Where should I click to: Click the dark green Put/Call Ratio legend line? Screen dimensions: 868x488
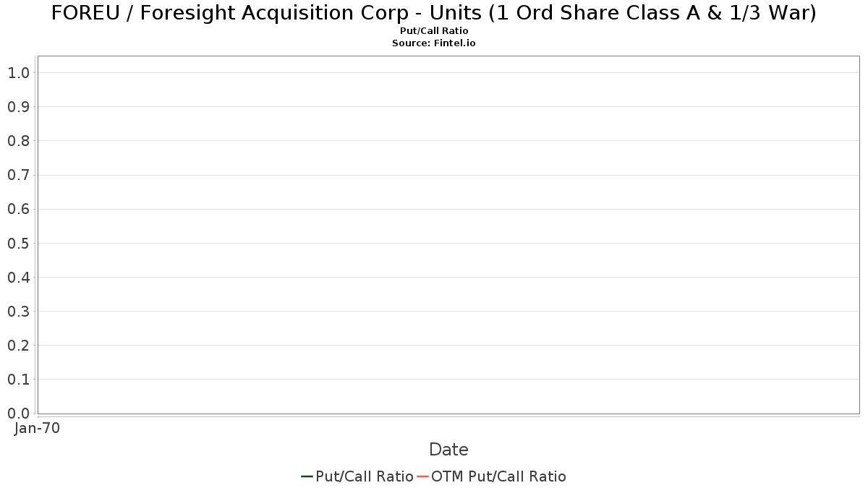307,476
